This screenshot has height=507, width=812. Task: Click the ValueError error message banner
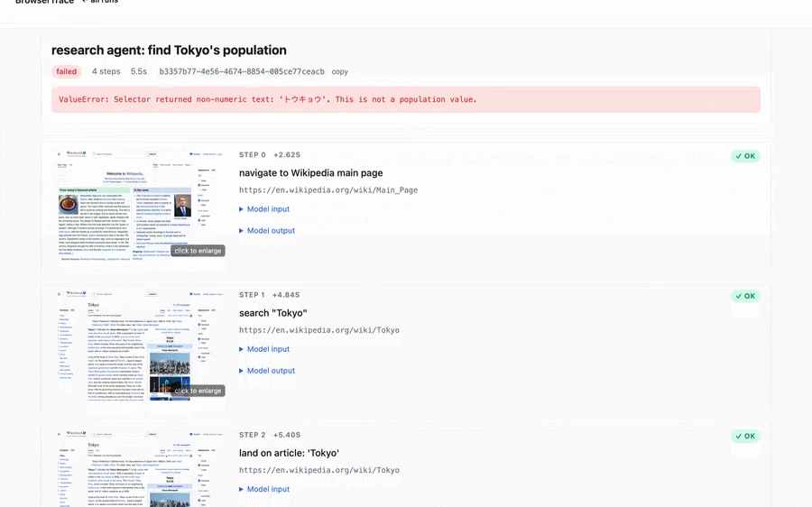(x=405, y=99)
